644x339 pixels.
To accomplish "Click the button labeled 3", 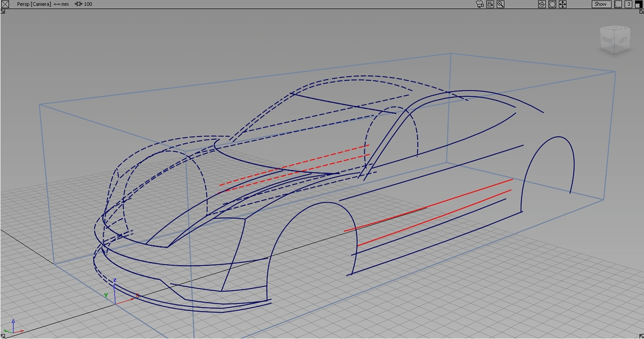I will [x=628, y=4].
